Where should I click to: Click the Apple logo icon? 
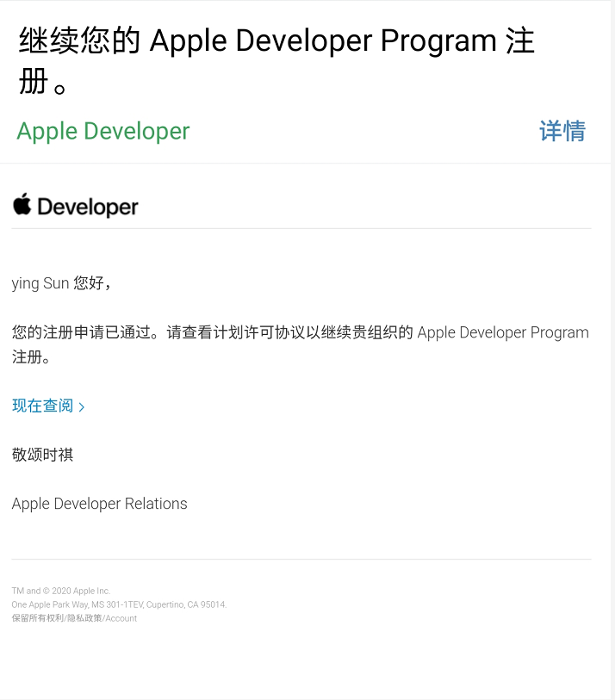[x=22, y=204]
